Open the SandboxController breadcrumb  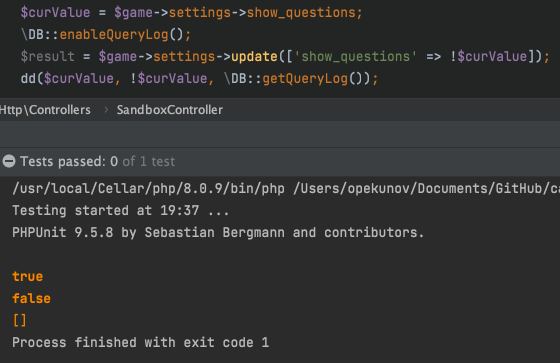tap(170, 110)
